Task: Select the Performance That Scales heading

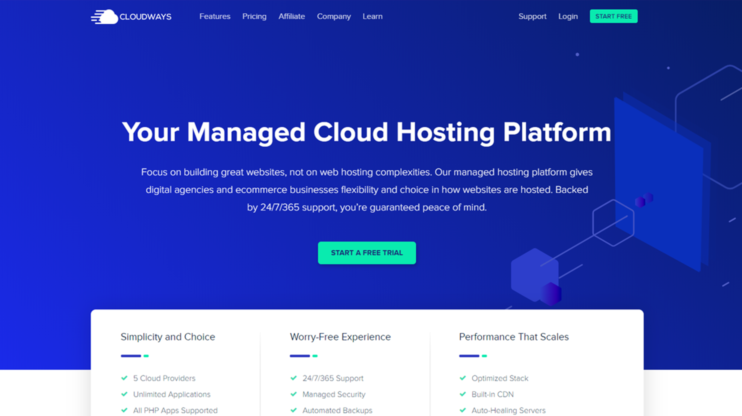Action: tap(513, 337)
